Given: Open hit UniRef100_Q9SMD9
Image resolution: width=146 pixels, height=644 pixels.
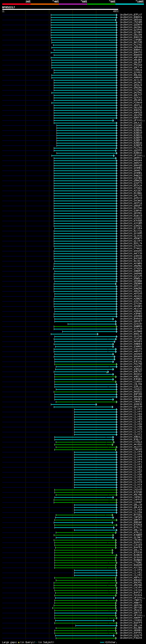Looking at the screenshot, I should [131, 316].
